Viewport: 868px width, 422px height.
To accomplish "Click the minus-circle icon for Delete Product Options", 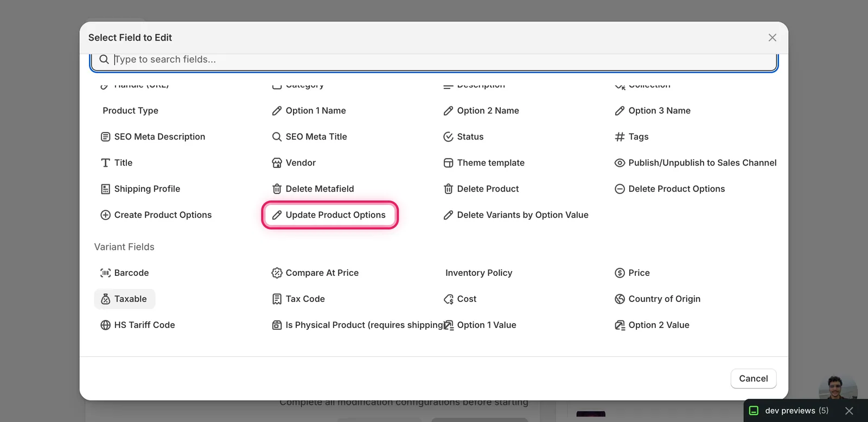I will click(x=620, y=189).
